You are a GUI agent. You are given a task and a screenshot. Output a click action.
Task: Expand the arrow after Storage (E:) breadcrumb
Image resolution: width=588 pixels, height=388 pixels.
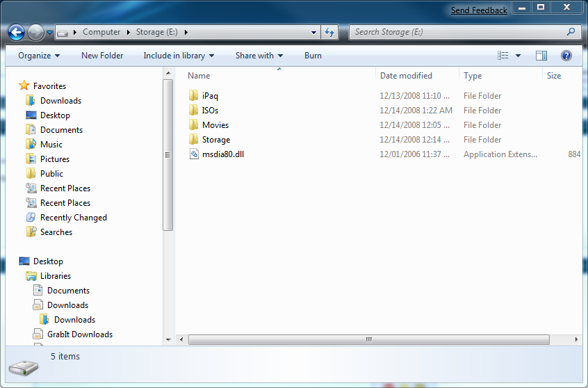[x=186, y=32]
